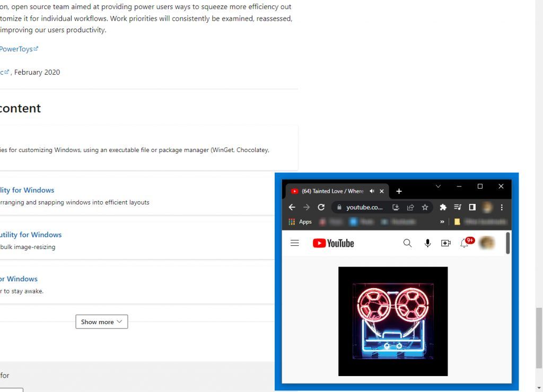Click the YouTube Create video icon
The width and height of the screenshot is (543, 392).
(445, 243)
